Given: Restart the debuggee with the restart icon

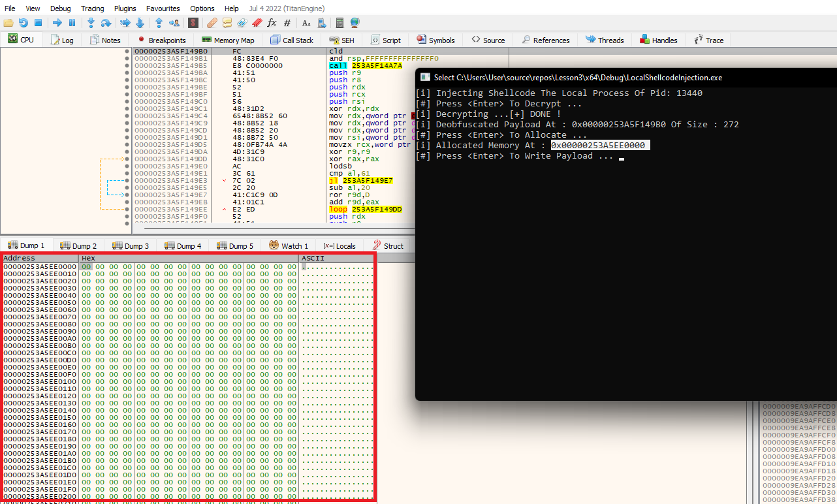Looking at the screenshot, I should (x=23, y=23).
